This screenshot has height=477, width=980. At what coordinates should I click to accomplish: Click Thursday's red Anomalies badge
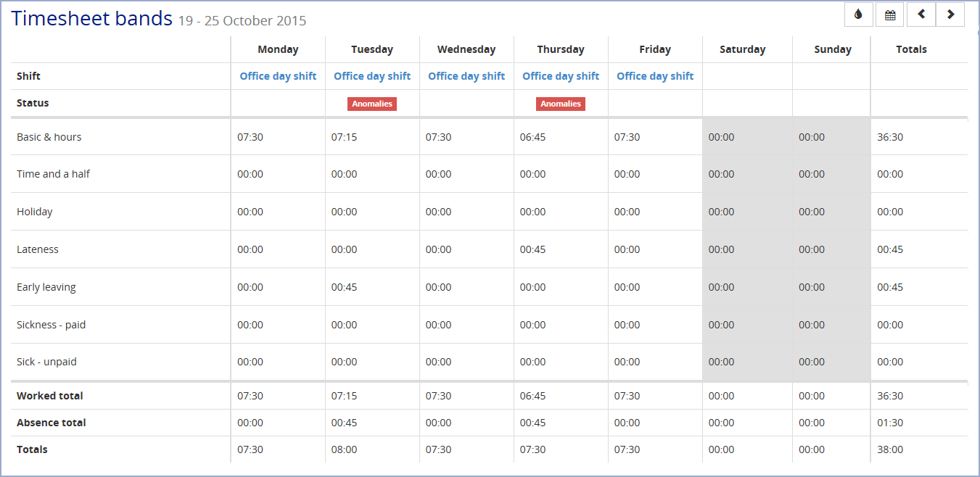coord(561,104)
